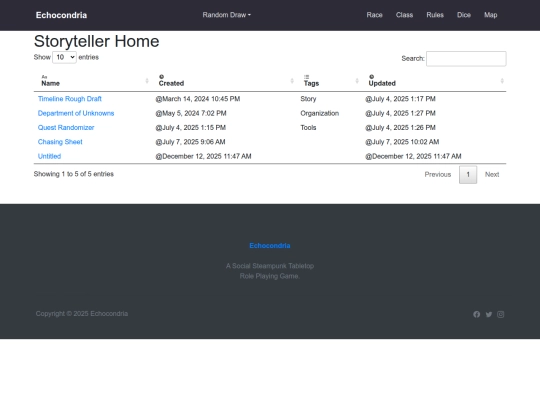Open the Random Draw dropdown menu
This screenshot has width=540, height=405.
pos(227,15)
